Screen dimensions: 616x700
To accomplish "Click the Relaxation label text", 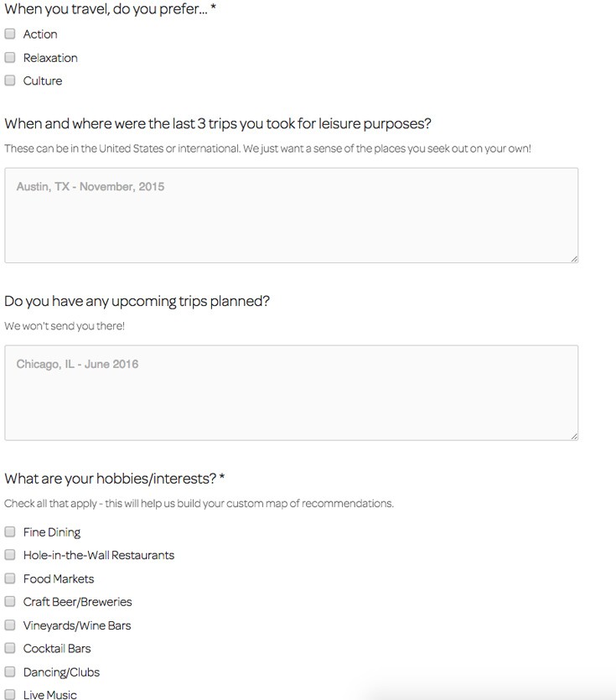I will 50,58.
